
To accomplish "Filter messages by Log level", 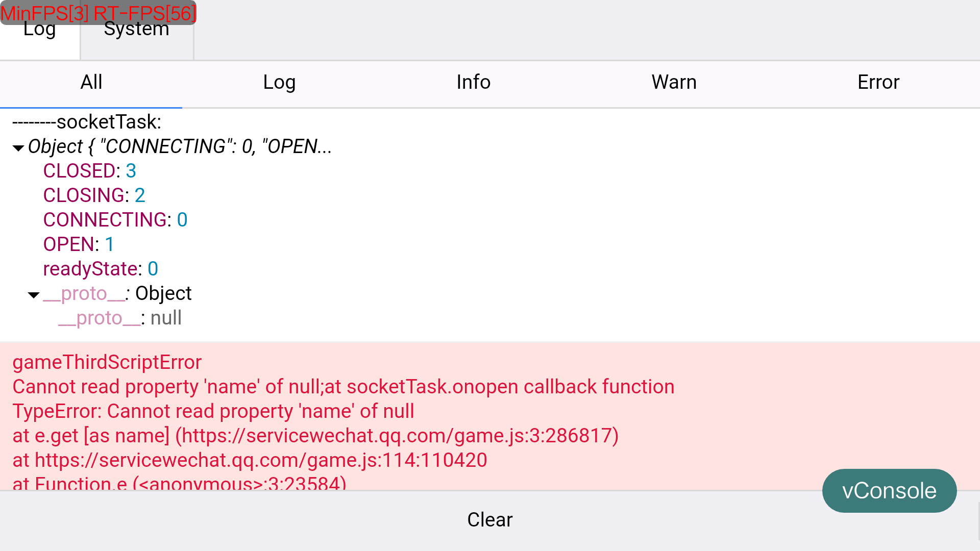I will [279, 83].
